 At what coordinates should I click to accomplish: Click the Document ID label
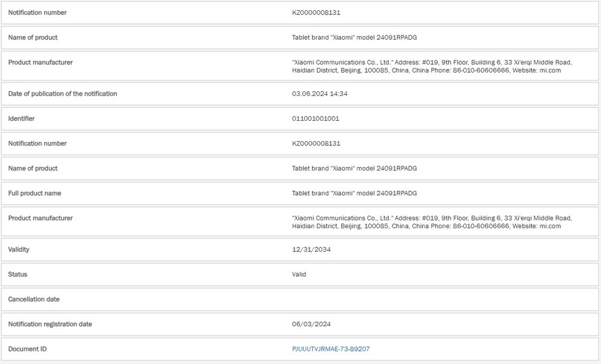(x=27, y=349)
